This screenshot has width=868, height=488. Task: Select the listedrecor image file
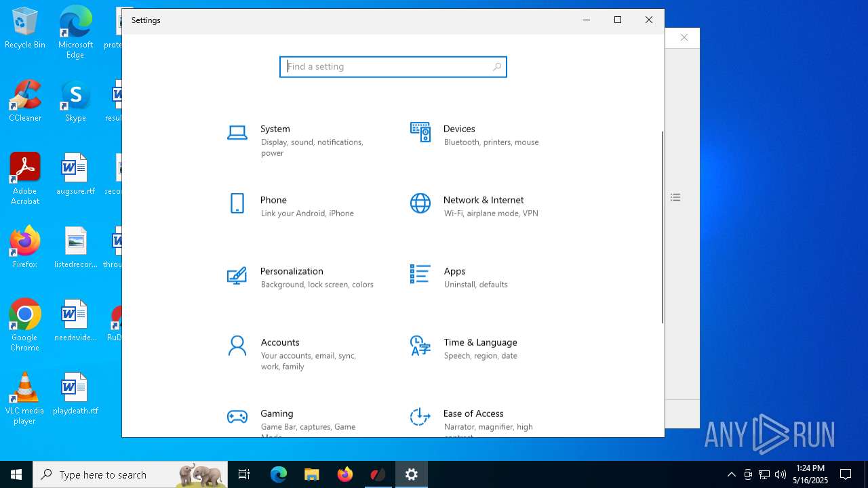[x=75, y=247]
